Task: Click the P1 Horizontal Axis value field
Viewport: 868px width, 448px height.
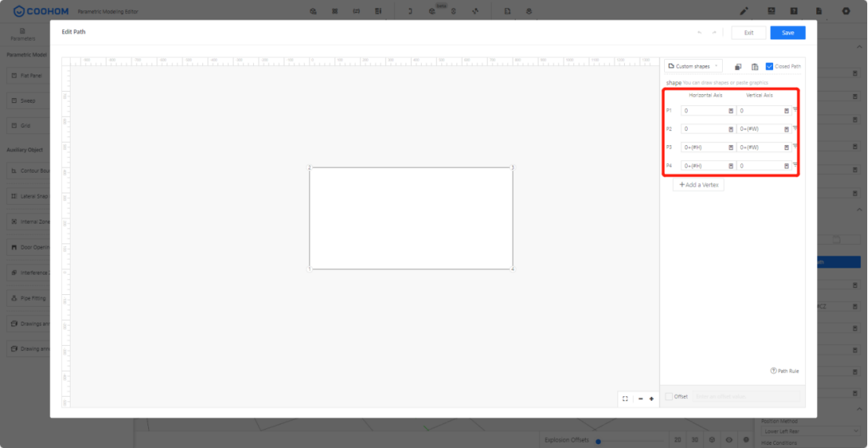Action: [x=708, y=111]
